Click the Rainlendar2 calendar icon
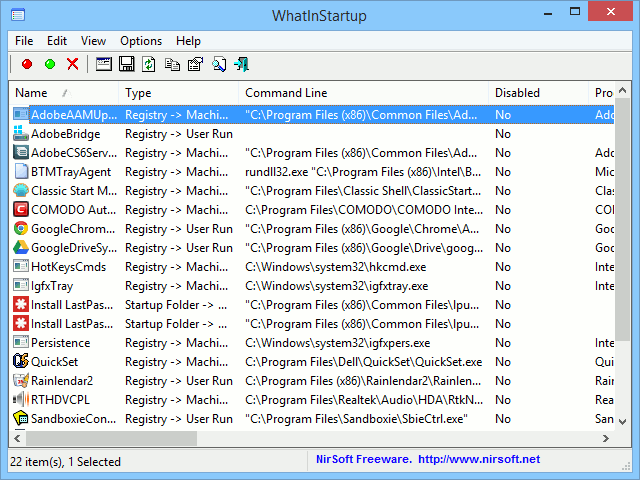Image resolution: width=640 pixels, height=480 pixels. coord(20,380)
